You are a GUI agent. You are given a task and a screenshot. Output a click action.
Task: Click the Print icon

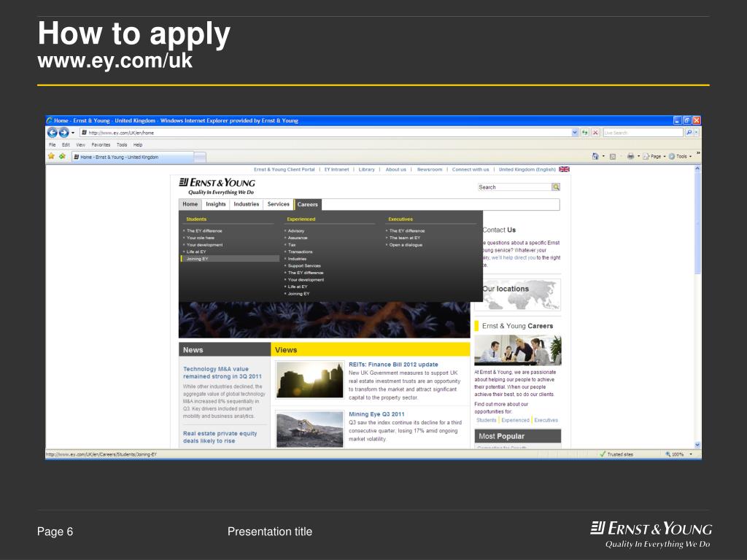631,156
